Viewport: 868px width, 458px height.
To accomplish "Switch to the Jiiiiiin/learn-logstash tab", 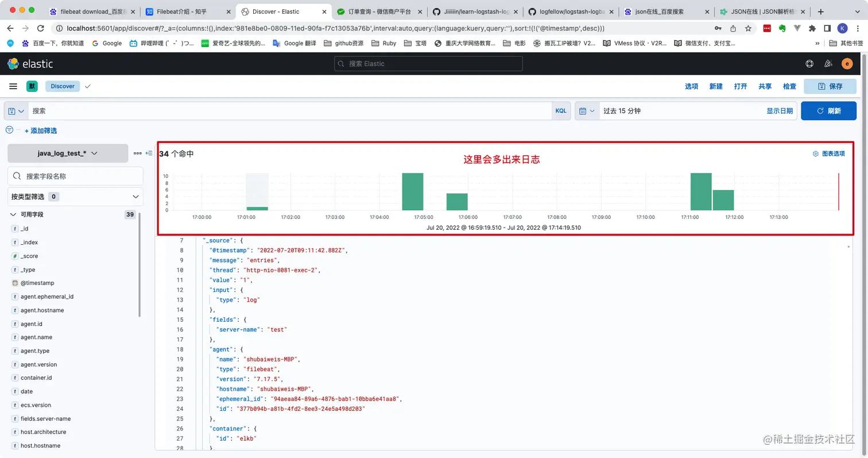I will point(475,11).
